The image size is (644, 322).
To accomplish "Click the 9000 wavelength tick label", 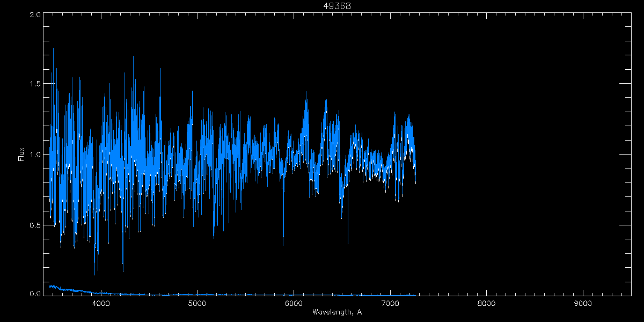I will coord(583,302).
